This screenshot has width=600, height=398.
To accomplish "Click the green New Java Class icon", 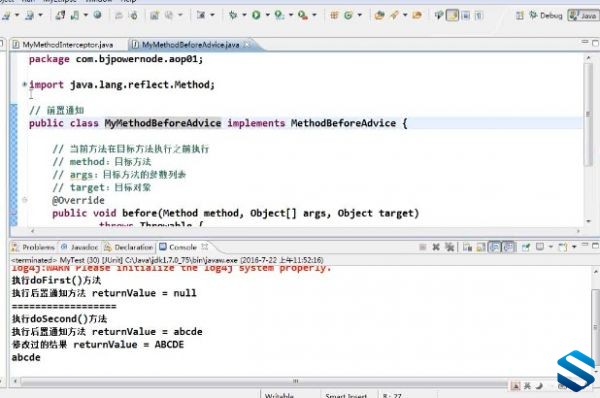I will [x=348, y=15].
